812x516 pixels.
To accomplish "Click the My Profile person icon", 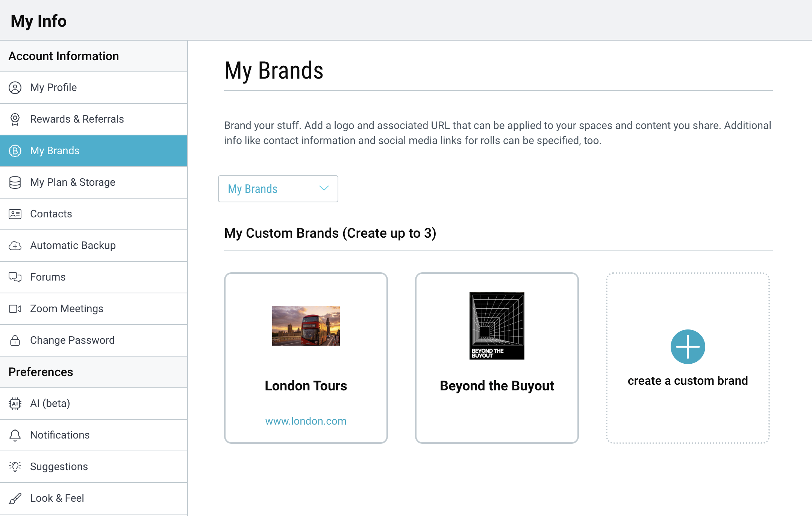I will (x=15, y=88).
